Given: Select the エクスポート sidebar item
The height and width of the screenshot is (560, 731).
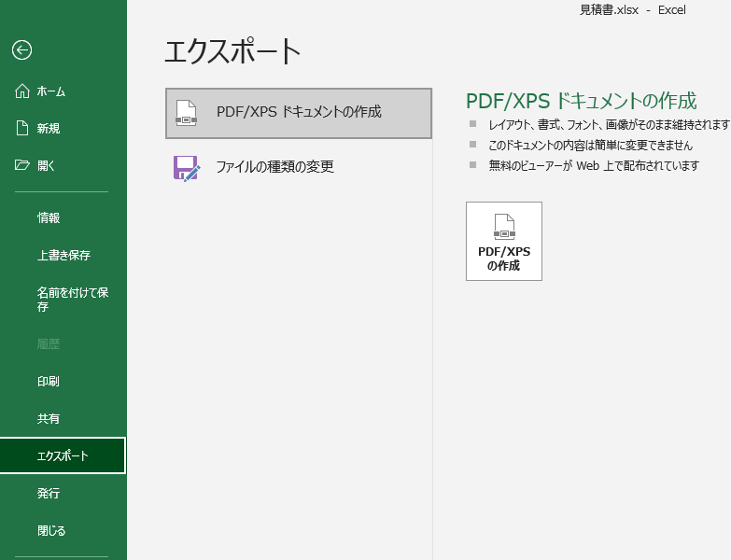Looking at the screenshot, I should pos(63,455).
